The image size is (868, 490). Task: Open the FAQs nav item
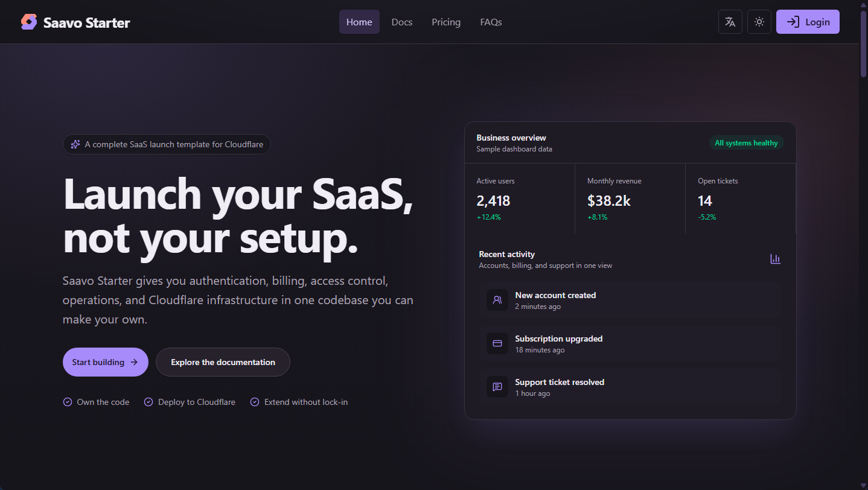(491, 22)
